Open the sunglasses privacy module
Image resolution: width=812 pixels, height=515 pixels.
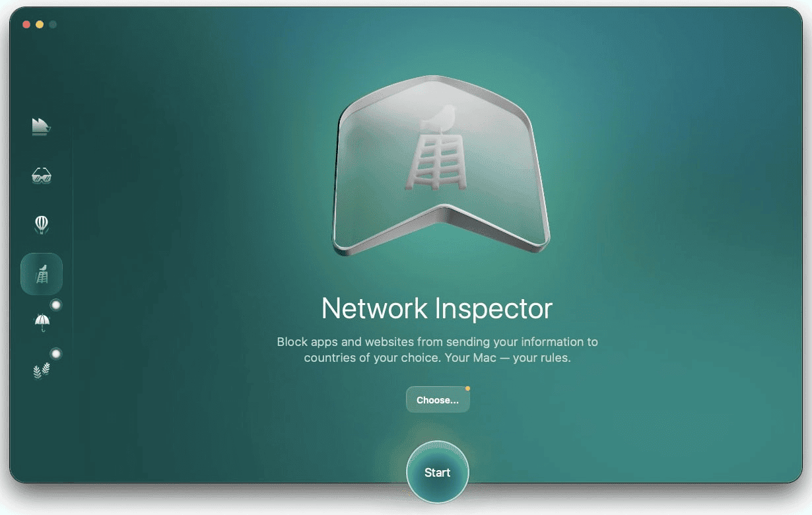click(41, 176)
